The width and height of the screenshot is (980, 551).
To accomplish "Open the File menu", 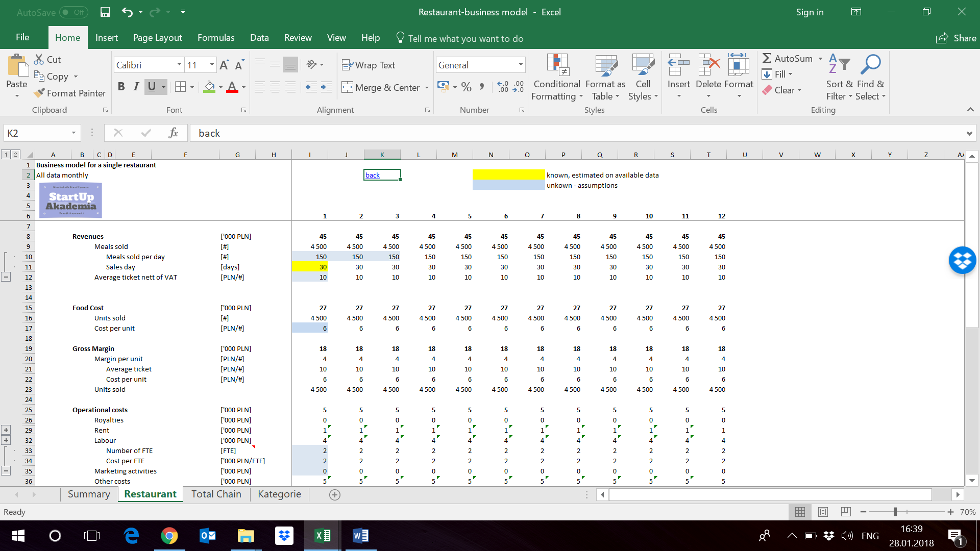I will 22,38.
